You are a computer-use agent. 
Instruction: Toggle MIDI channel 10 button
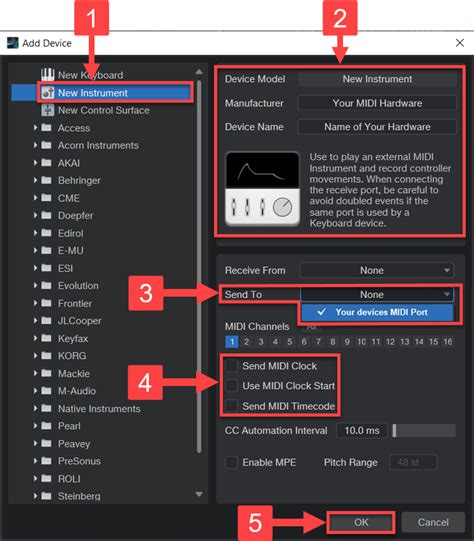pyautogui.click(x=361, y=342)
